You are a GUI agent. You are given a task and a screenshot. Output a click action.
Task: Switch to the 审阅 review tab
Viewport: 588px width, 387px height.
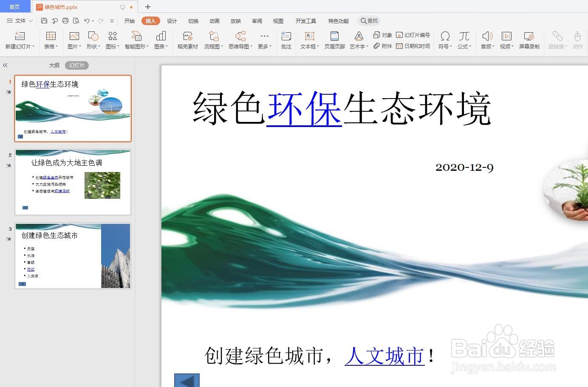click(257, 21)
